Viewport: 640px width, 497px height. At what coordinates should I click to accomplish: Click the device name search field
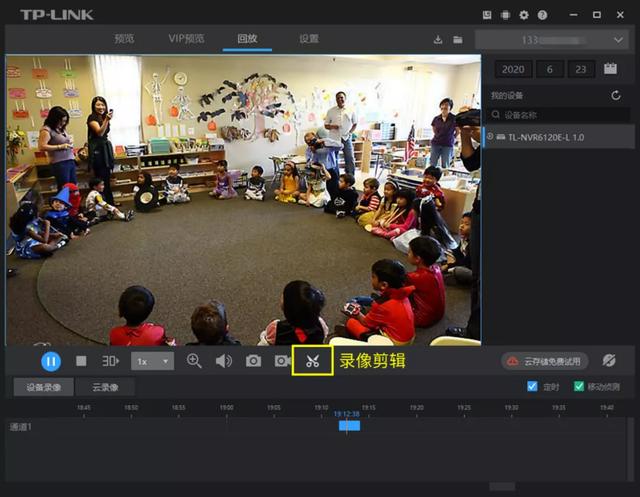[559, 115]
